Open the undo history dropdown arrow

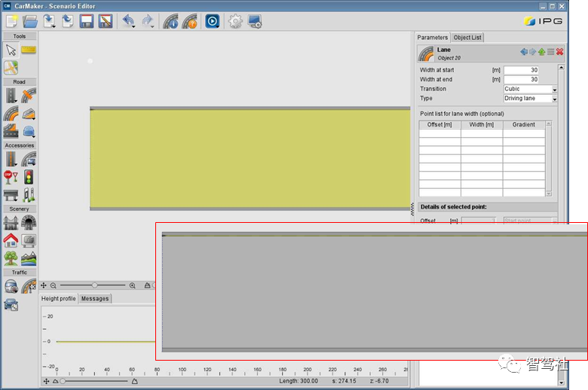133,27
